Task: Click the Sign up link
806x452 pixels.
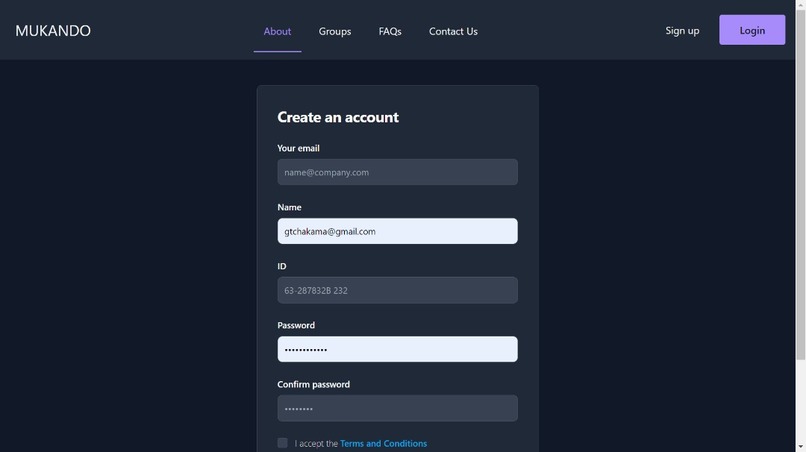Action: 682,30
